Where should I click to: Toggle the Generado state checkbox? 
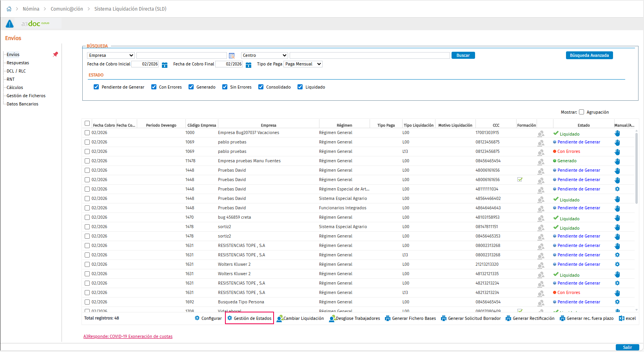pyautogui.click(x=191, y=87)
